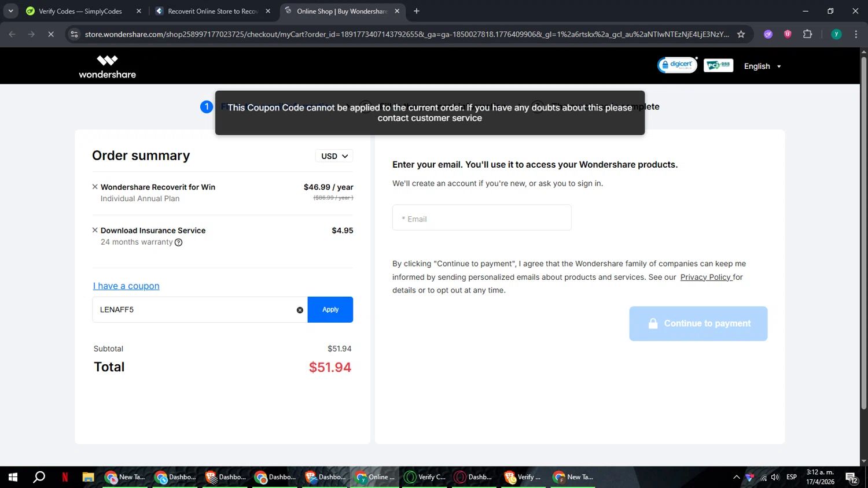Viewport: 868px width, 488px height.
Task: Open a new browser tab
Action: [x=417, y=11]
